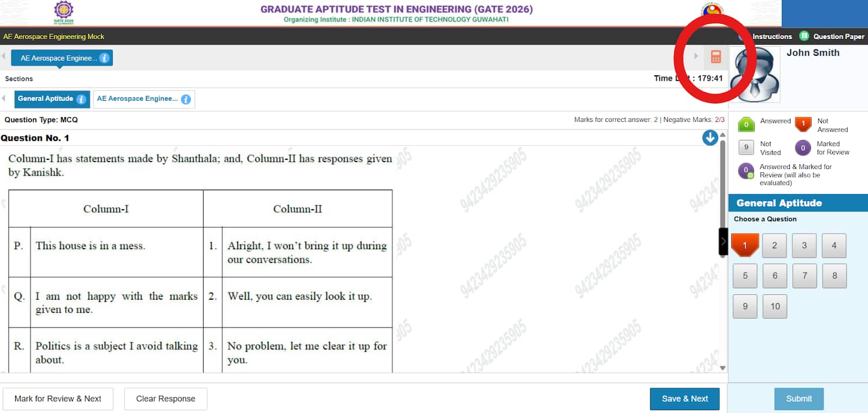Click info icon on AE Aerospace Enginee... top tab

[105, 58]
